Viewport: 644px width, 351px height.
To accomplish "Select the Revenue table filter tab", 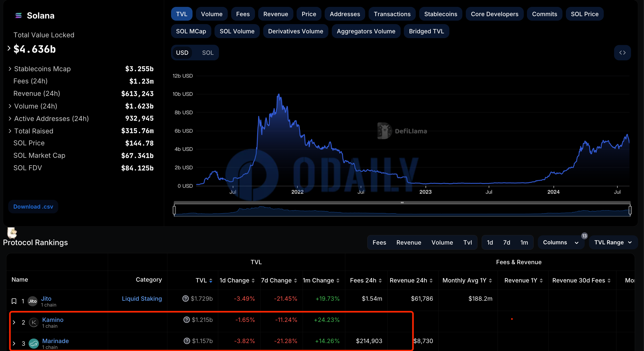I will (409, 242).
